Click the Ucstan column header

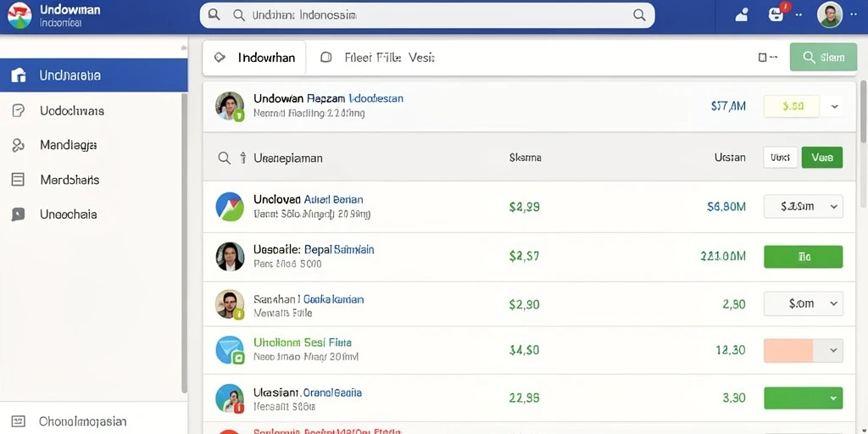pos(730,158)
